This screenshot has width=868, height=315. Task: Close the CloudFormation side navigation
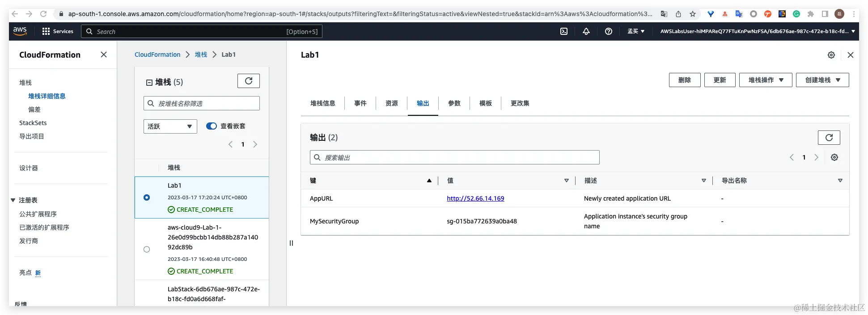pyautogui.click(x=104, y=55)
